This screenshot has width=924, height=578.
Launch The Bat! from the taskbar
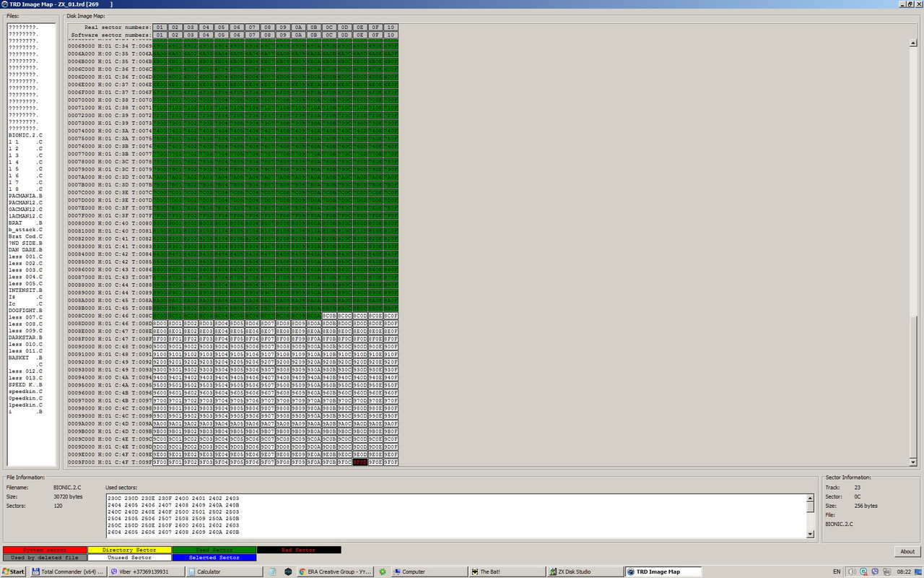click(505, 571)
